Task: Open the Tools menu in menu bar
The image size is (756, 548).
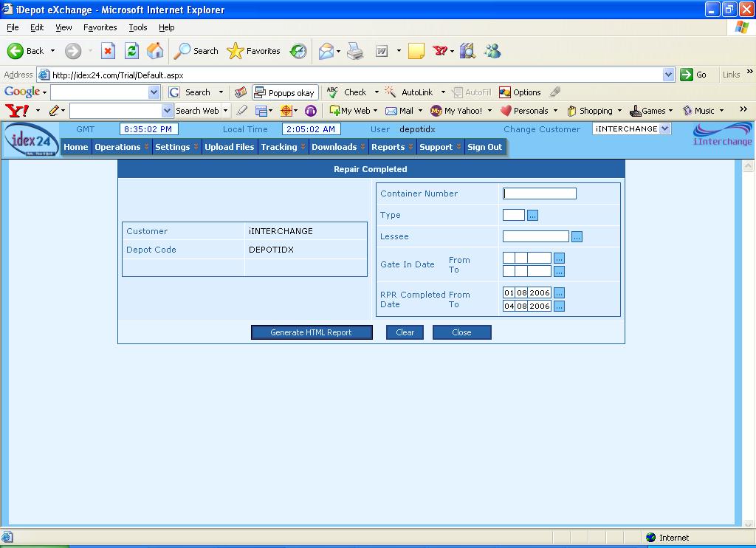Action: [x=138, y=27]
